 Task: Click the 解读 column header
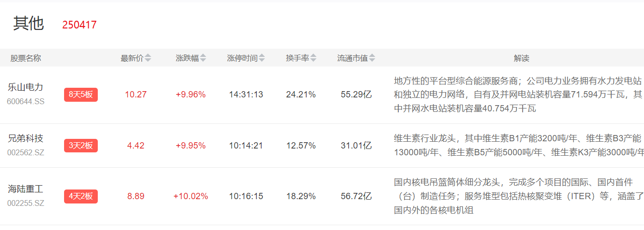(521, 58)
